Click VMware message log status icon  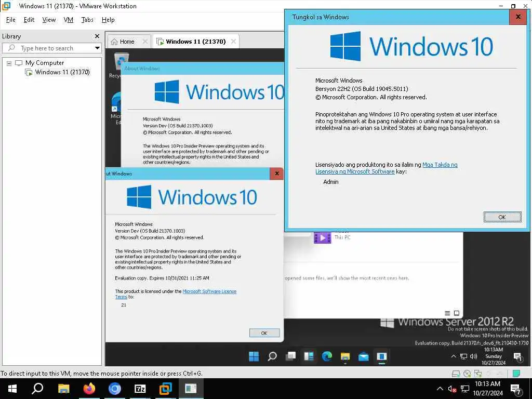pos(516,374)
